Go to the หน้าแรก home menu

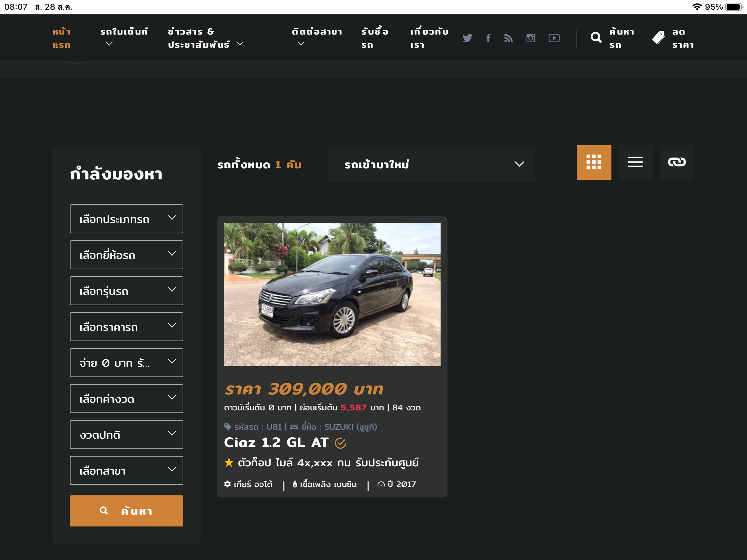(62, 38)
